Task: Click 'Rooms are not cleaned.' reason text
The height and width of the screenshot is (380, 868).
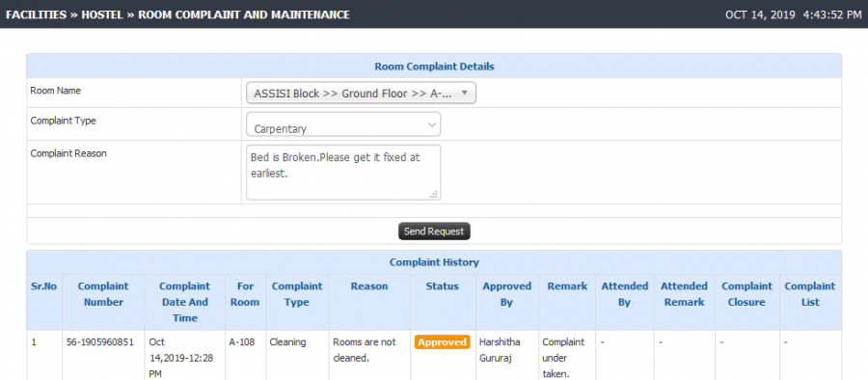Action: tap(365, 350)
